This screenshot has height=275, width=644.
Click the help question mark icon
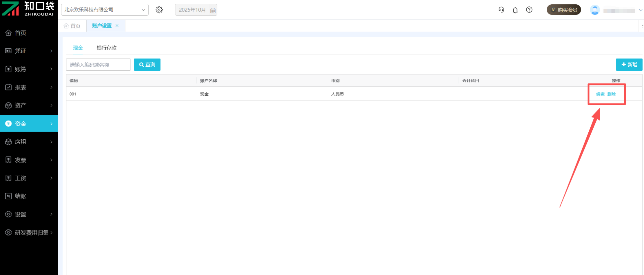529,10
